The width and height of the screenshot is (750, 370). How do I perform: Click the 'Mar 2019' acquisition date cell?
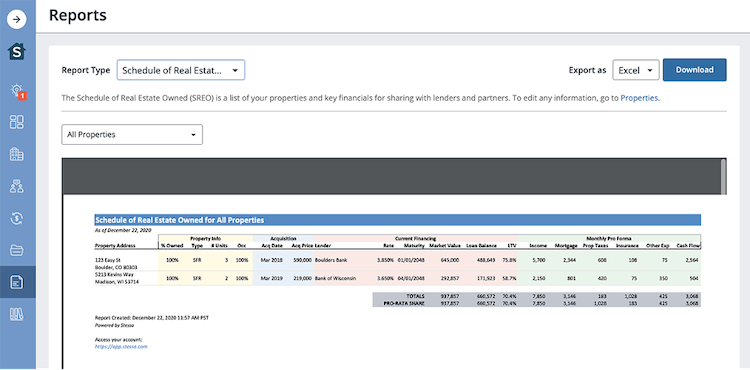point(272,278)
